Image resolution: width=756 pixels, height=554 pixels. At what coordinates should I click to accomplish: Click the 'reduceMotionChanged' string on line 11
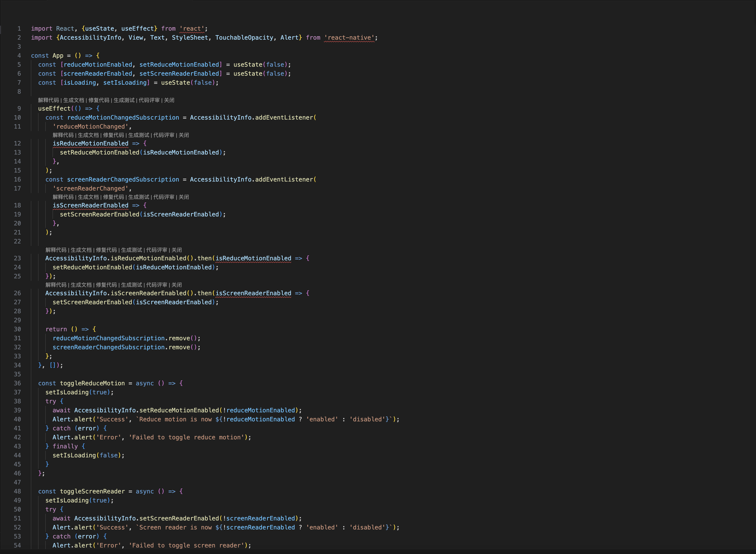pos(90,126)
